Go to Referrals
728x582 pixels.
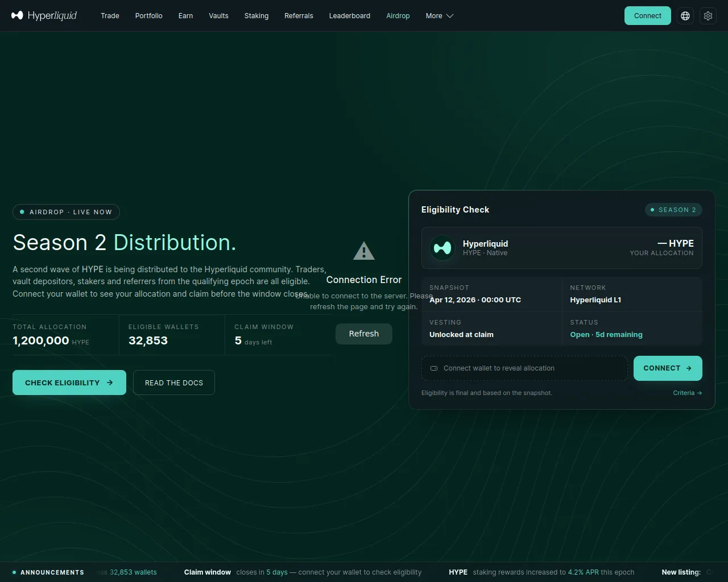coord(299,16)
